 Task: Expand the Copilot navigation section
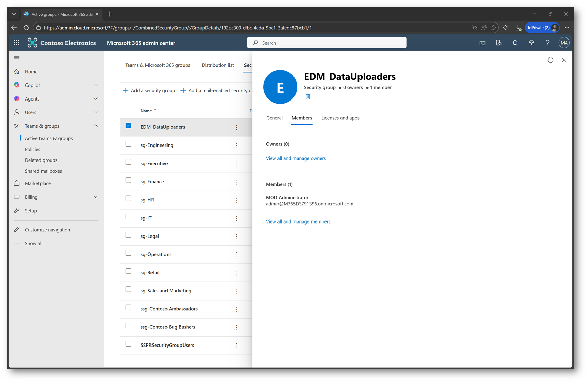pyautogui.click(x=96, y=85)
